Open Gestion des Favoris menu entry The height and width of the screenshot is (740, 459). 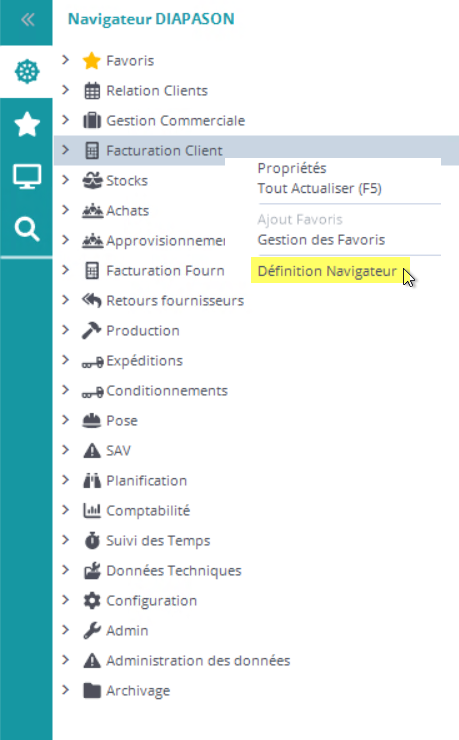(321, 240)
